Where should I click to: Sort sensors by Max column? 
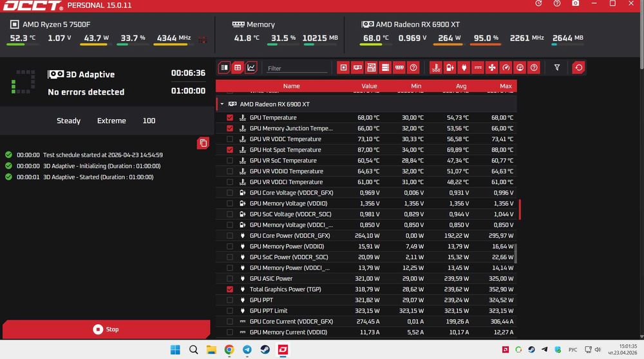(506, 86)
